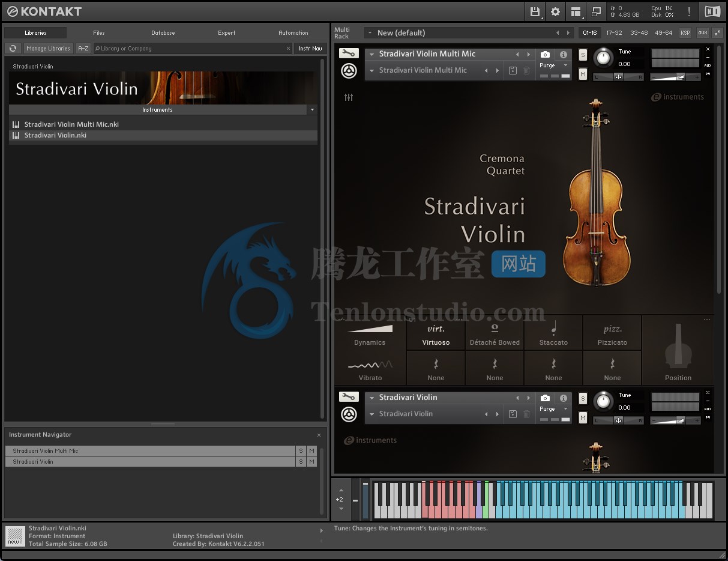Open the second Stradivari Violin snapshot dropdown
728x561 pixels.
[x=372, y=414]
